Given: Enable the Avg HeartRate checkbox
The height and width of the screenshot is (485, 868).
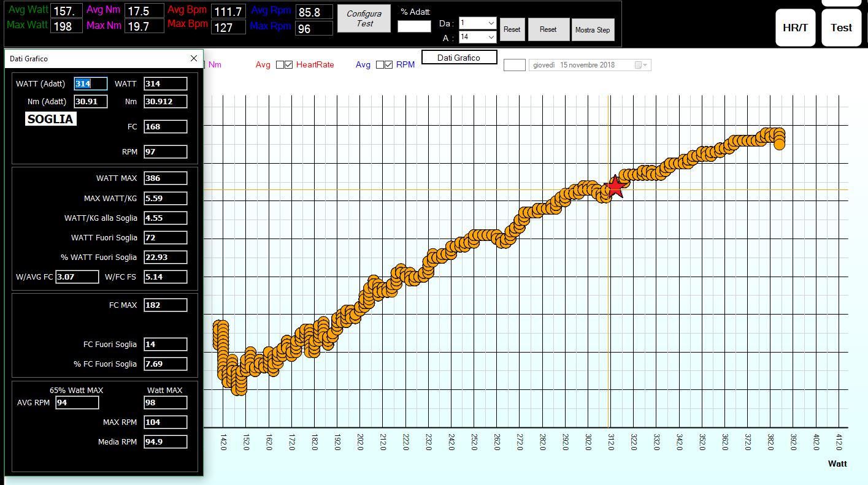Looking at the screenshot, I should pyautogui.click(x=280, y=65).
